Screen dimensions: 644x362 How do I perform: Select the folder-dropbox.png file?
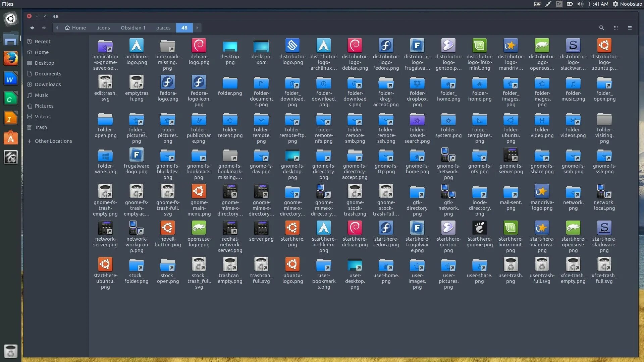coord(417,83)
